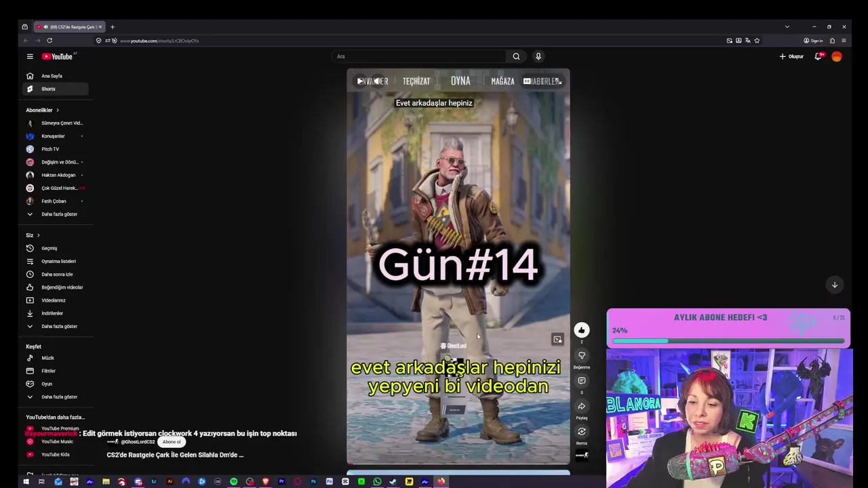The image size is (868, 488).
Task: Expand the Siz section chevron
Action: click(38, 235)
